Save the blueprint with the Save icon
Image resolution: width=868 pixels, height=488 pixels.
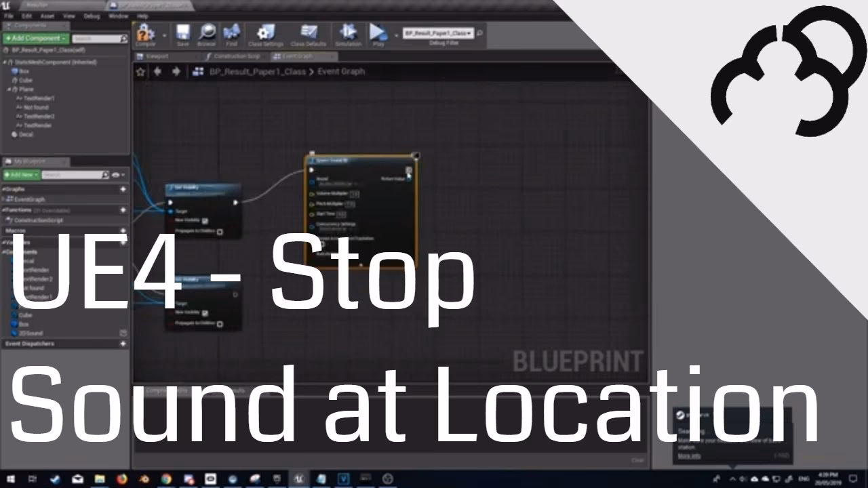click(183, 33)
